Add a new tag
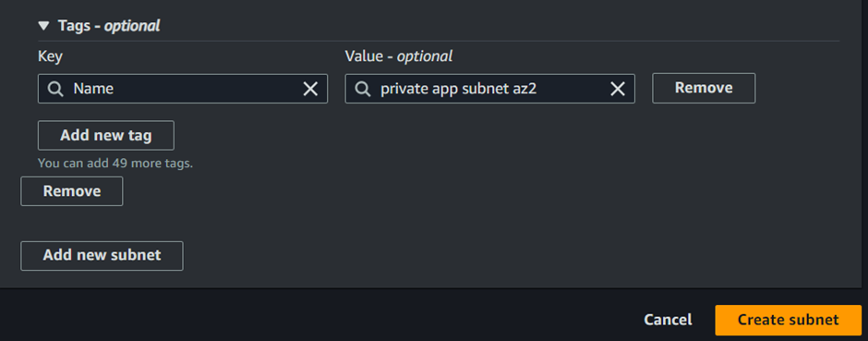This screenshot has height=341, width=868. 106,135
